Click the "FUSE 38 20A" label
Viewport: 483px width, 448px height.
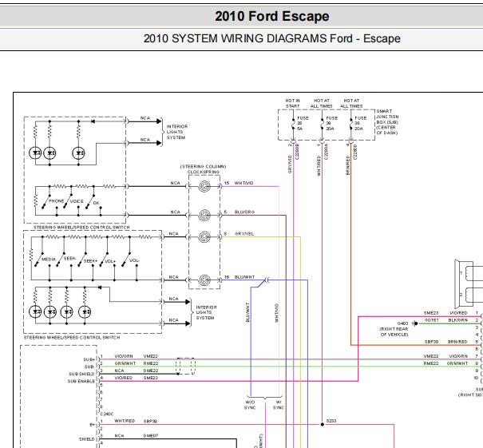pyautogui.click(x=361, y=123)
